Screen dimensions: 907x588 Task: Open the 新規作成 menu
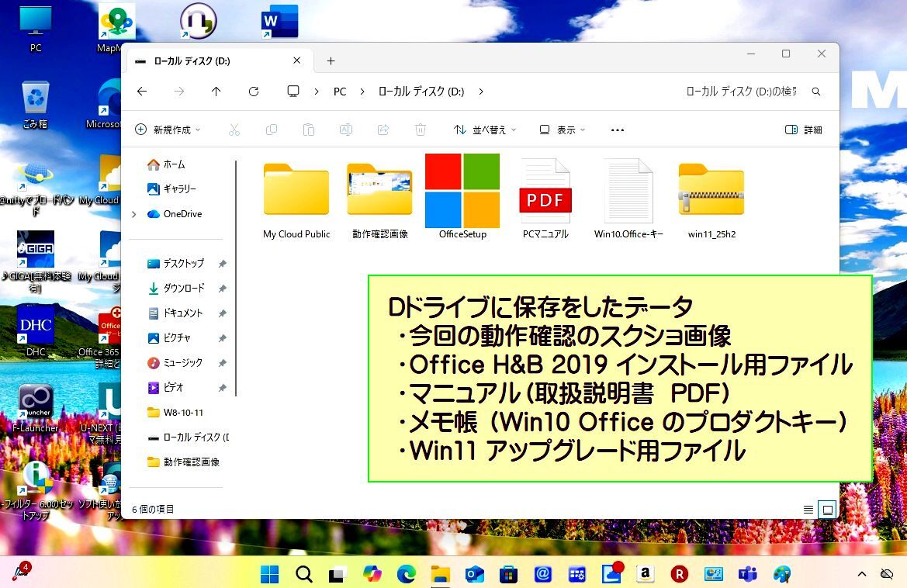click(168, 130)
